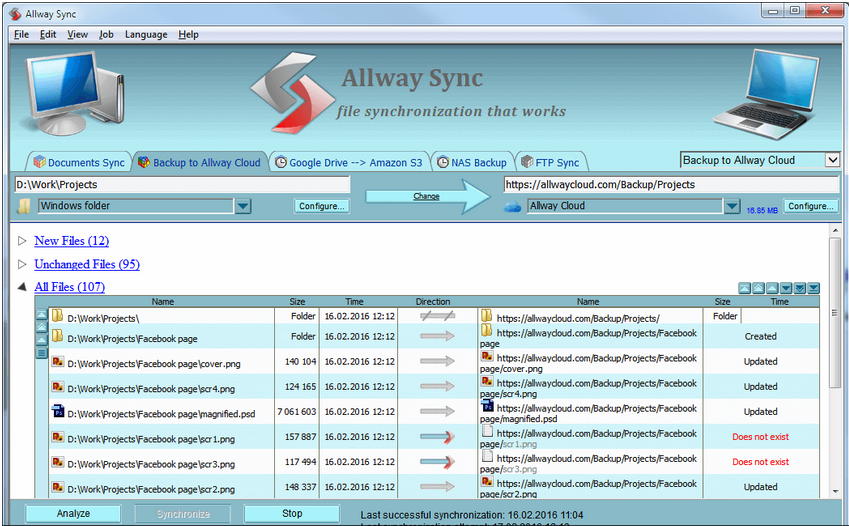Image resolution: width=849 pixels, height=526 pixels.
Task: Click the laptop image in the banner
Action: (x=767, y=95)
